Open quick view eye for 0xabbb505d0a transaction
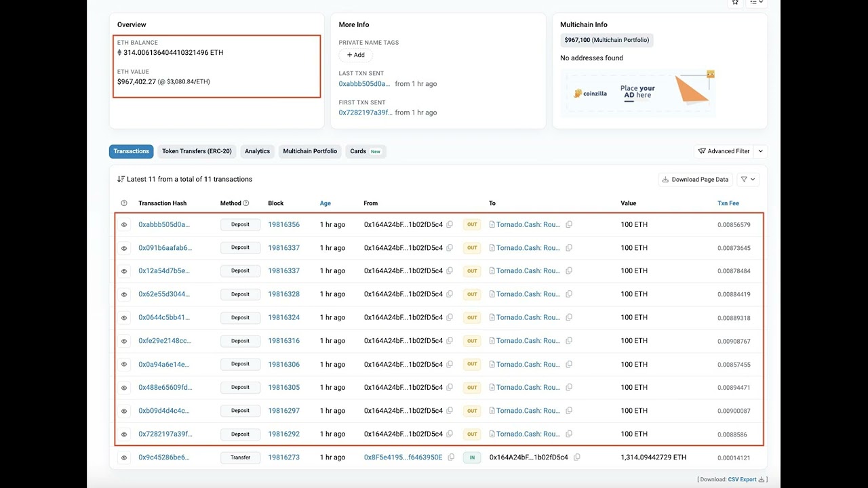This screenshot has width=868, height=488. pyautogui.click(x=124, y=225)
